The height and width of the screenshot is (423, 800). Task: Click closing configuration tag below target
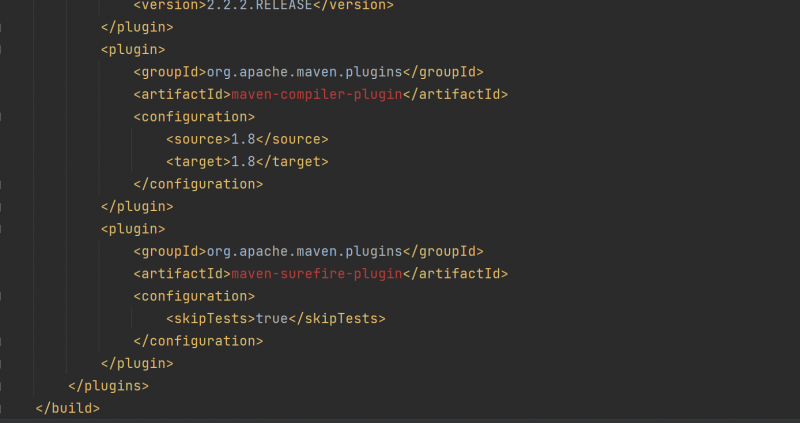pos(198,184)
